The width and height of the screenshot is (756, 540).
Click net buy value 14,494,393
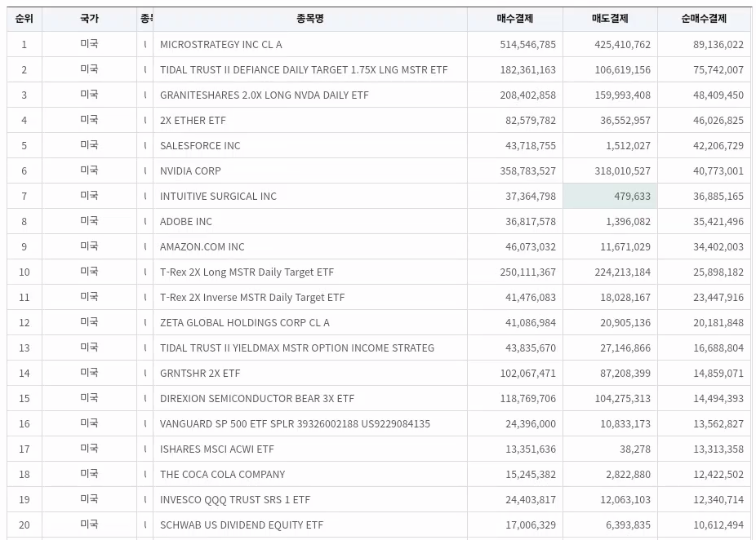click(x=718, y=399)
